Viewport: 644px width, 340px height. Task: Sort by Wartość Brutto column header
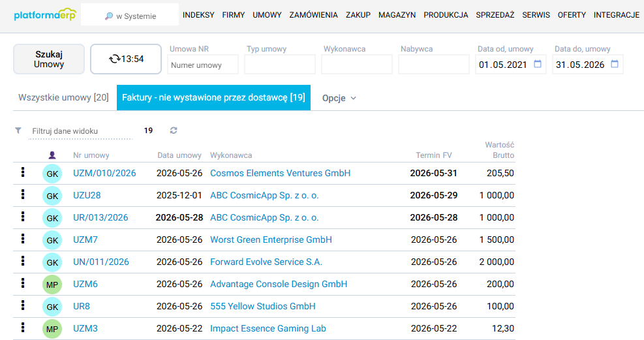pyautogui.click(x=499, y=150)
